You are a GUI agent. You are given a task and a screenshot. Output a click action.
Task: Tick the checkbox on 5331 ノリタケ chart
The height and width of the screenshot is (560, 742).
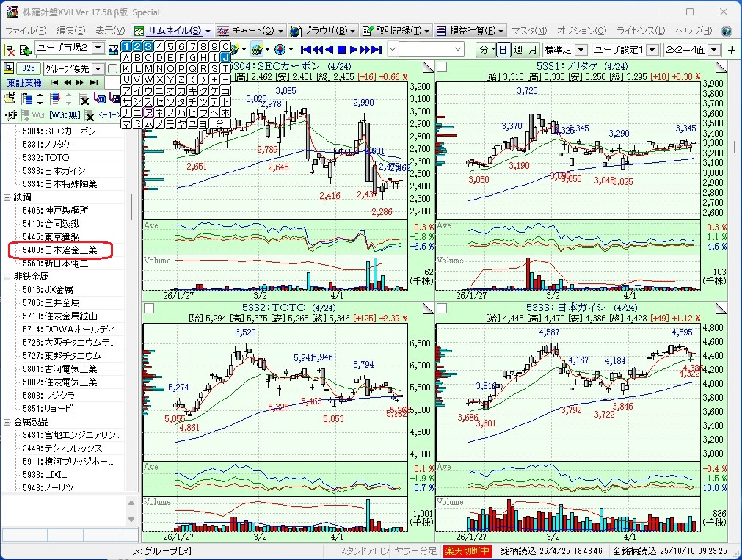pos(442,67)
